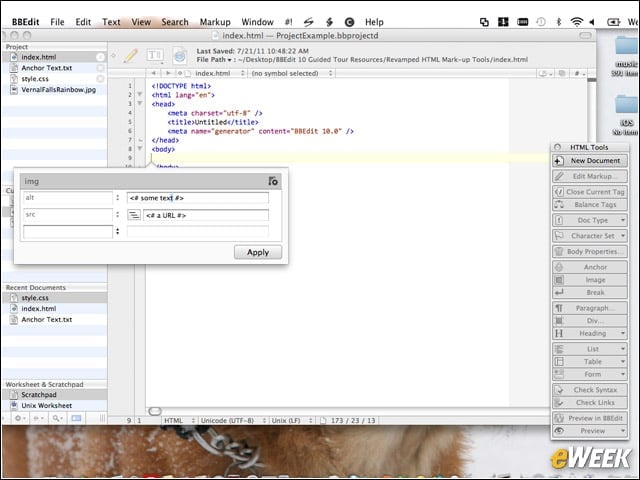Open the Window menu
The image size is (640, 480).
257,22
